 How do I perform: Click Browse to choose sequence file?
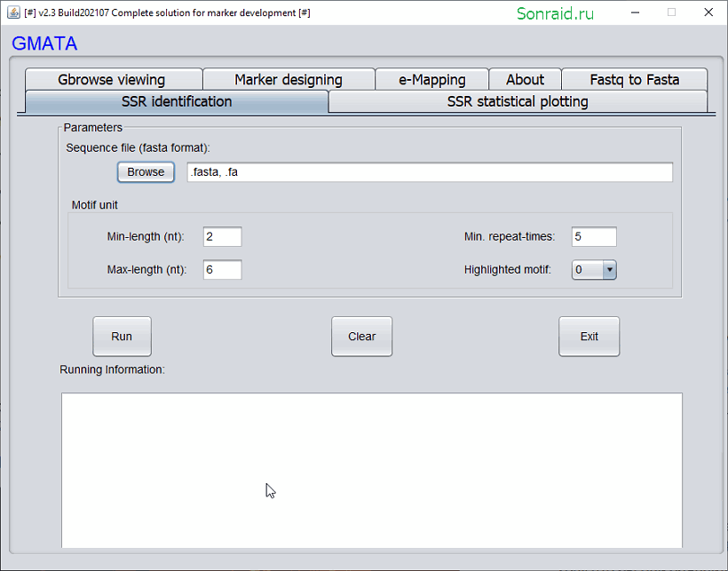coord(146,172)
